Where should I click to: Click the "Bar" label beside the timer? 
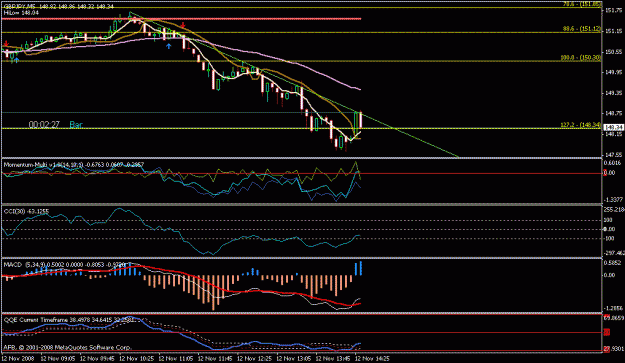click(76, 125)
